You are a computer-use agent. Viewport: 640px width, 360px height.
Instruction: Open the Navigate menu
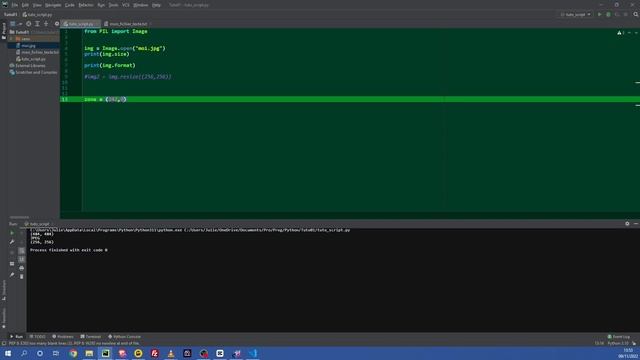53,5
